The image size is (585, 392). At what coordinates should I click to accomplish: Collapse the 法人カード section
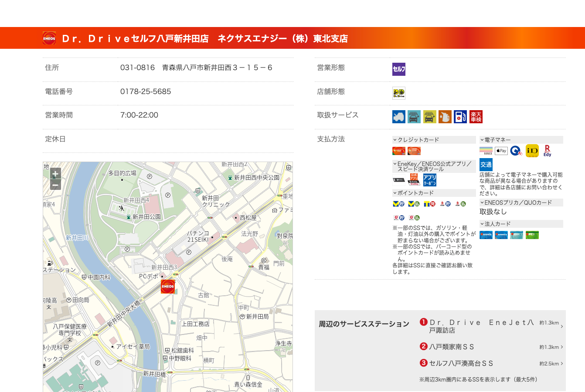(521, 224)
